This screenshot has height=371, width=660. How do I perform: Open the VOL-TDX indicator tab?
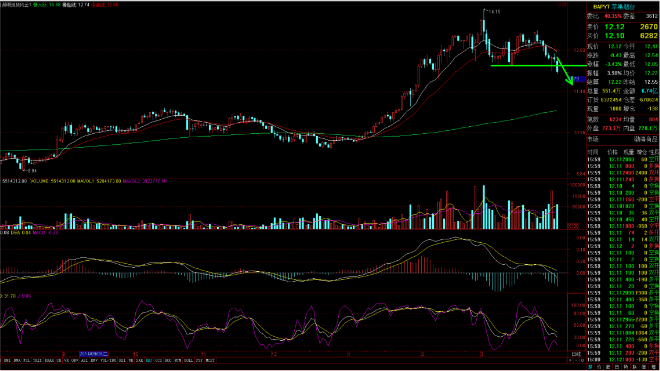click(109, 360)
